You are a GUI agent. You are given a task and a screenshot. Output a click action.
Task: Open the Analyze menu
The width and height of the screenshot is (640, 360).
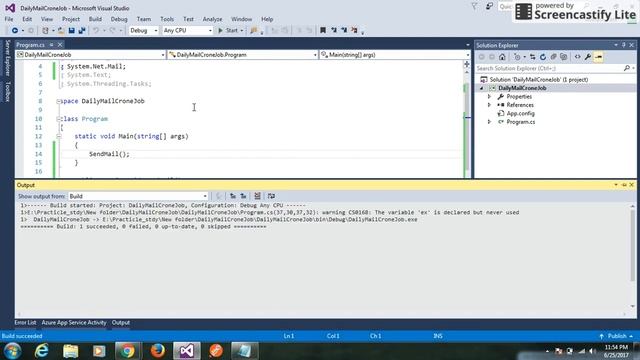point(212,19)
